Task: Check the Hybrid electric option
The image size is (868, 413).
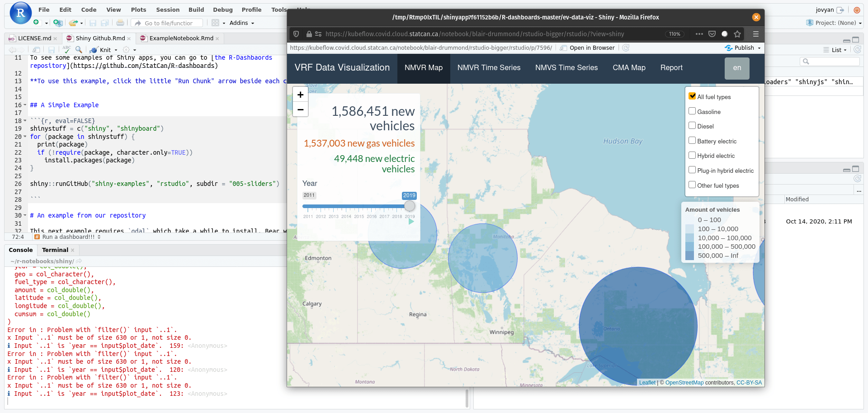Action: pos(692,155)
